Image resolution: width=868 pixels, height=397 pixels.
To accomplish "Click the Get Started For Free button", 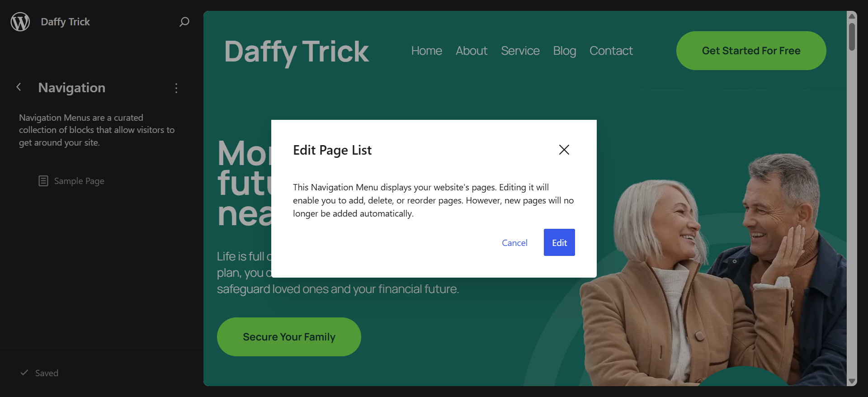I will tap(751, 51).
